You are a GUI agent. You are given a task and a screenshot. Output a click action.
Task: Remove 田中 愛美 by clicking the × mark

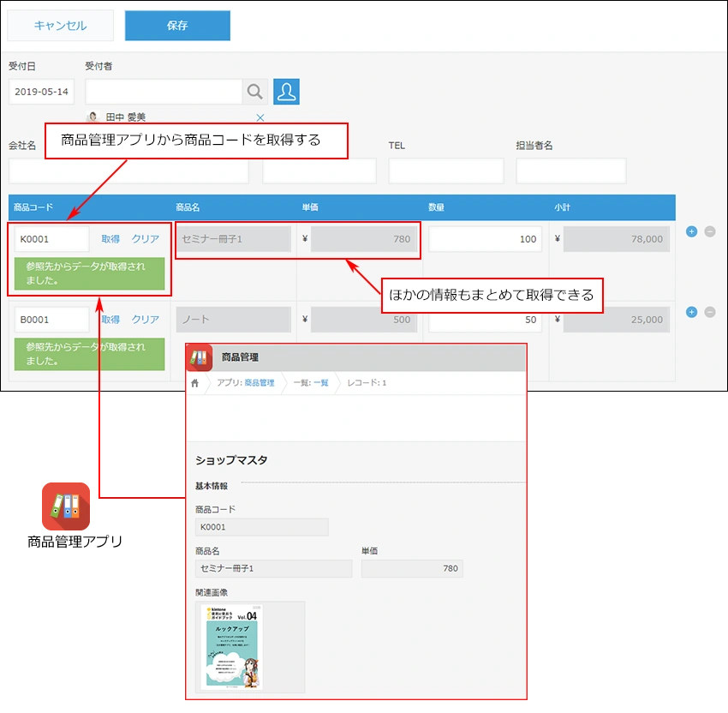coord(260,117)
